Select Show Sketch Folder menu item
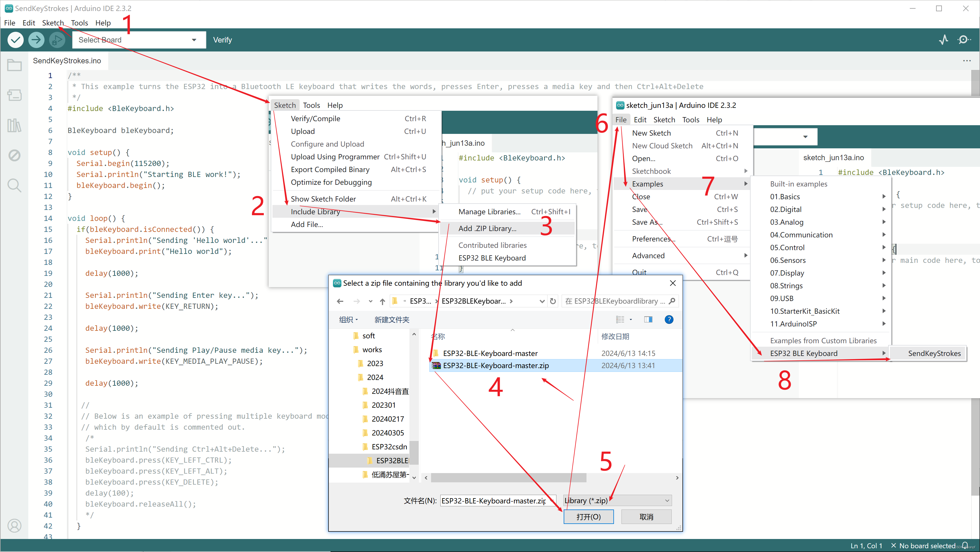 point(356,199)
